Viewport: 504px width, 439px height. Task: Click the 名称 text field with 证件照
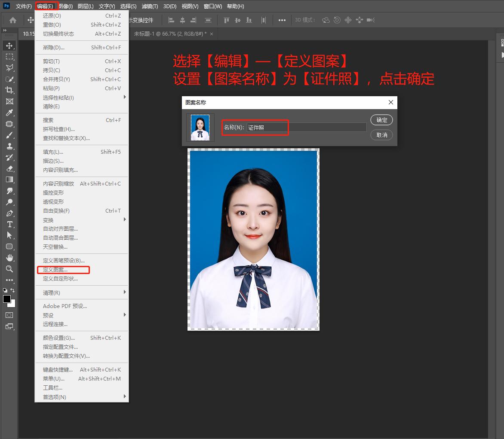[x=306, y=128]
